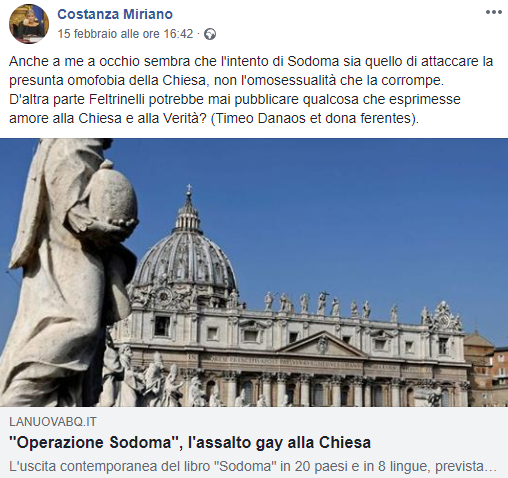Click the post line beginning "Anche a me a occhio"
This screenshot has width=508, height=478.
tap(251, 61)
